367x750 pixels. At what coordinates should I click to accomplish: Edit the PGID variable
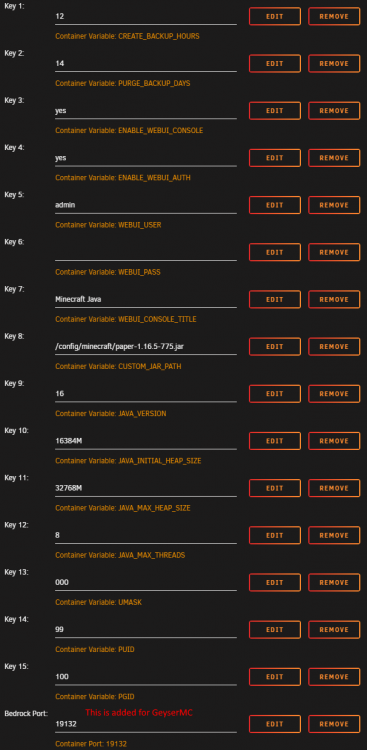click(x=275, y=677)
